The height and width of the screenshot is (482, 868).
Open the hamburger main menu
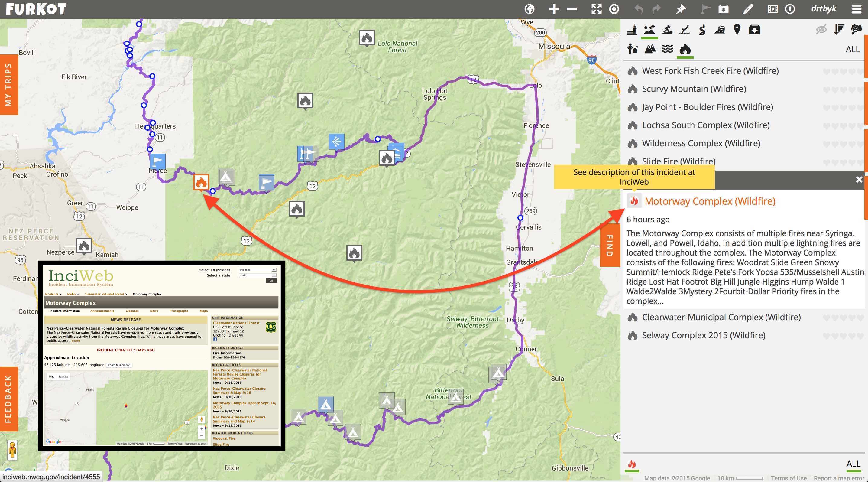point(856,9)
